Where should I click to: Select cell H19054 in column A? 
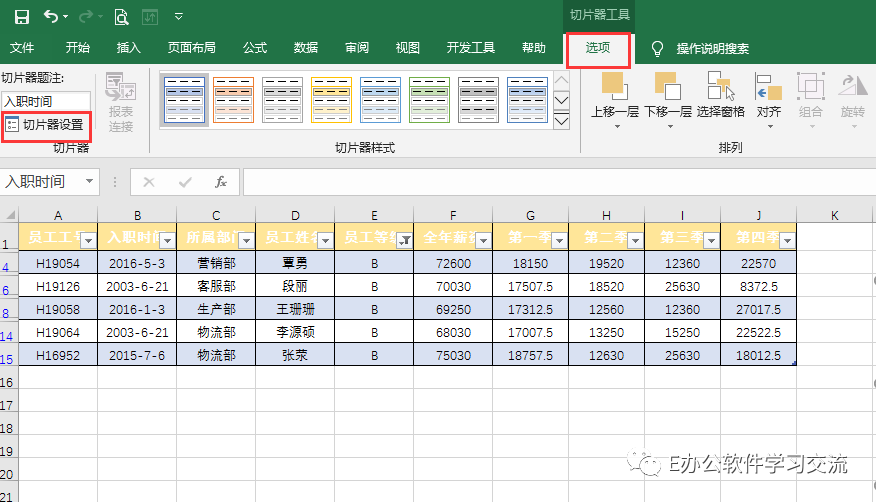(58, 263)
